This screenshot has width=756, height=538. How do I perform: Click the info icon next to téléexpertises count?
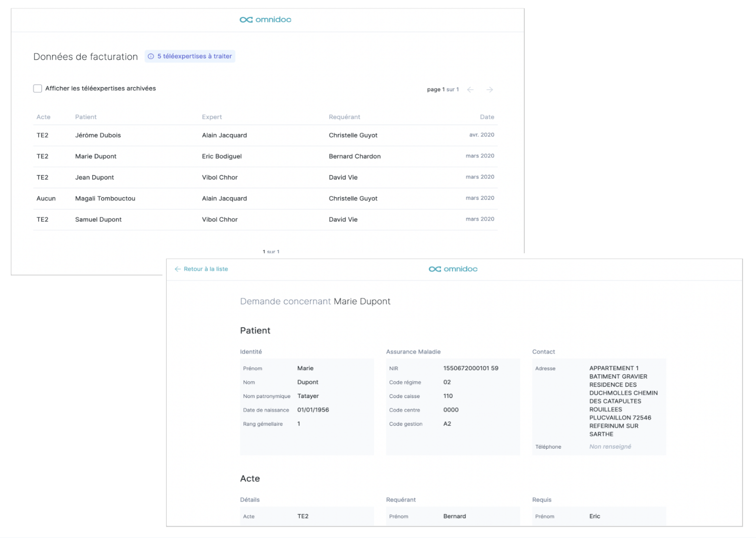[151, 56]
